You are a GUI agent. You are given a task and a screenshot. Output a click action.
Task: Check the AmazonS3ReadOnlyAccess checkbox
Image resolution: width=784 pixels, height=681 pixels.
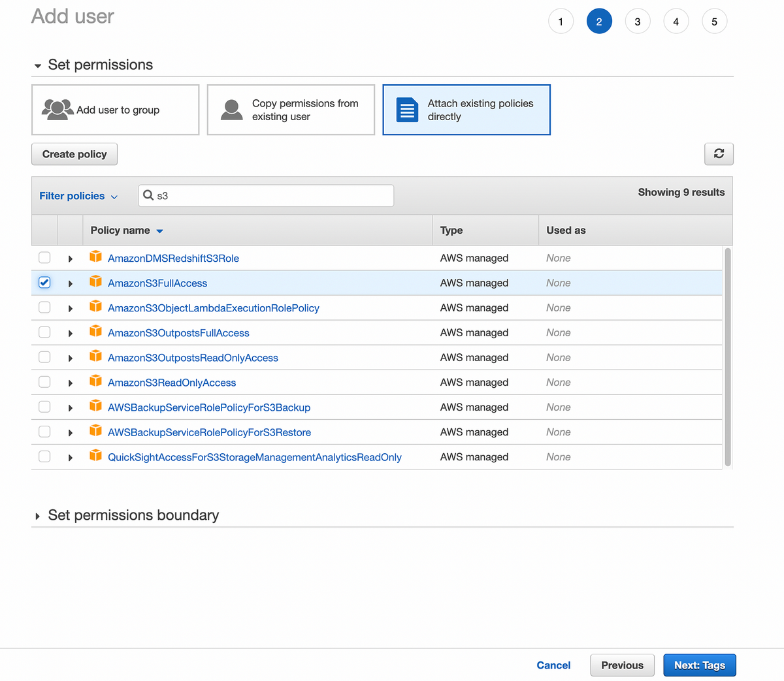coord(44,381)
